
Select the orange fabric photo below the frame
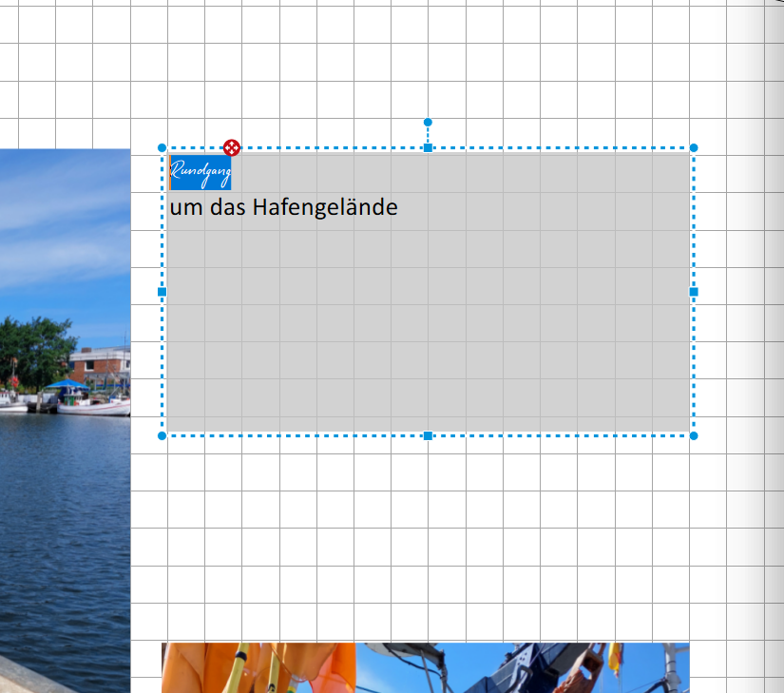[258, 667]
